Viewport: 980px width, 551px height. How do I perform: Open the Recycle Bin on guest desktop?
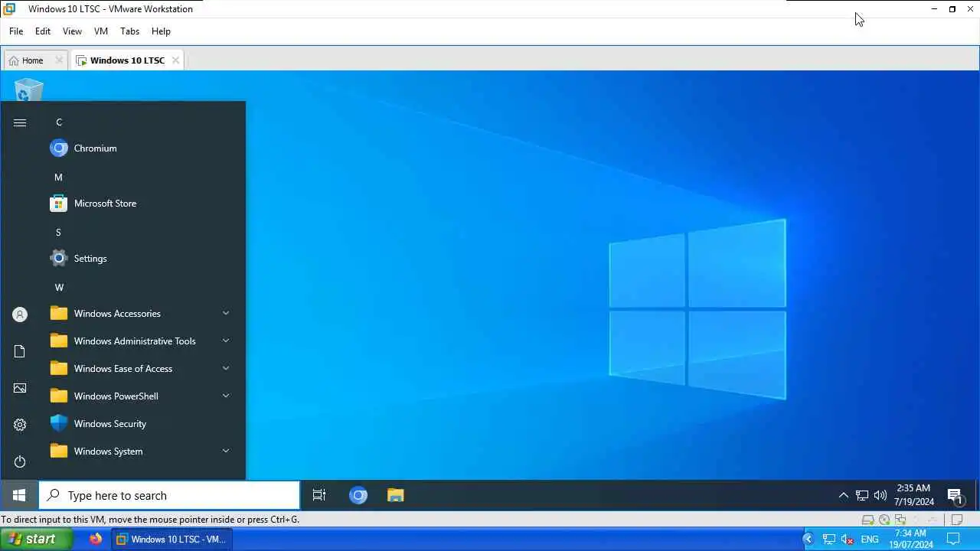[29, 90]
